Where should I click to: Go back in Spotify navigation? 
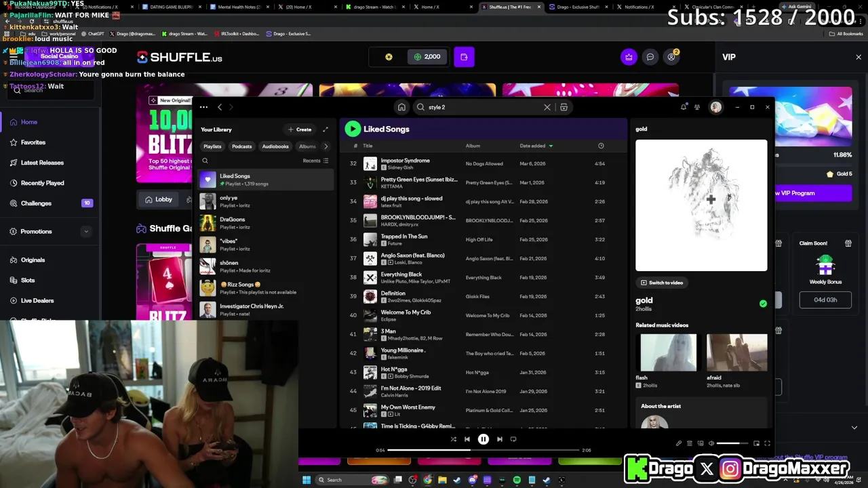[x=220, y=107]
